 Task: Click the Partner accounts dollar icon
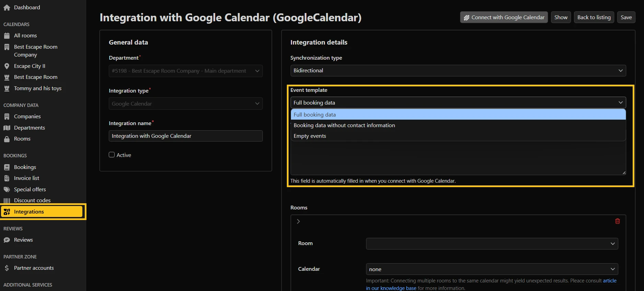pos(7,268)
